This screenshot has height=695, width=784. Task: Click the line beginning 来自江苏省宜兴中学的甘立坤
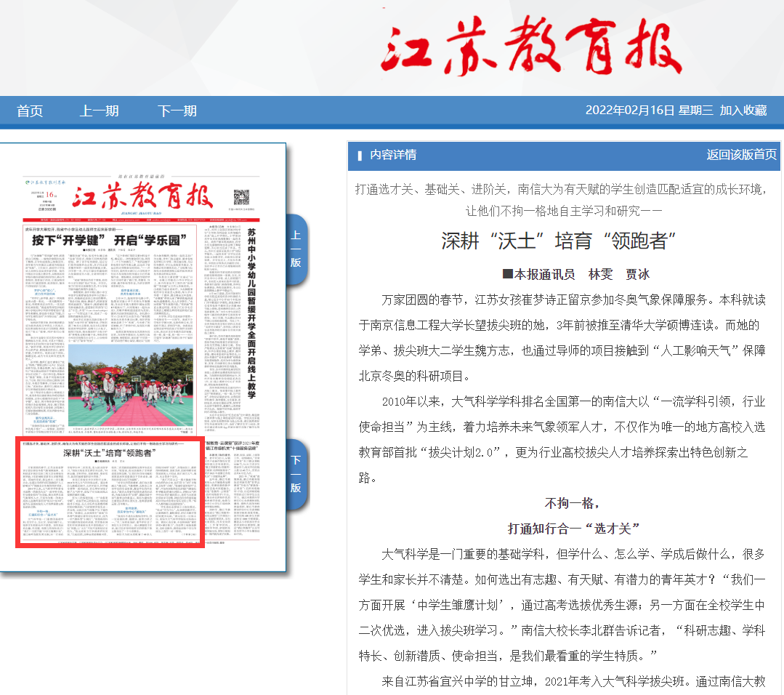[573, 681]
